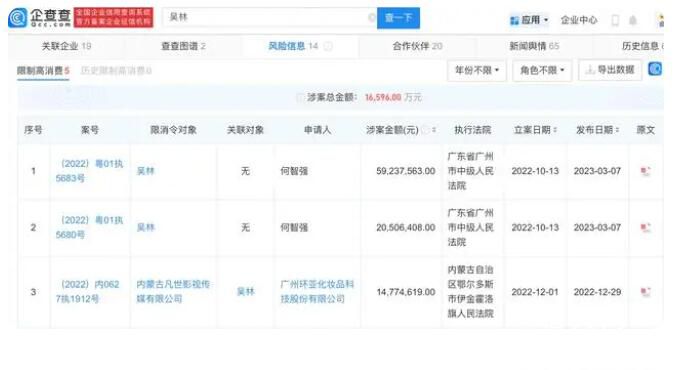
Task: Open 内蒙古凡世影视传媒有限公司 link
Action: pos(173,291)
